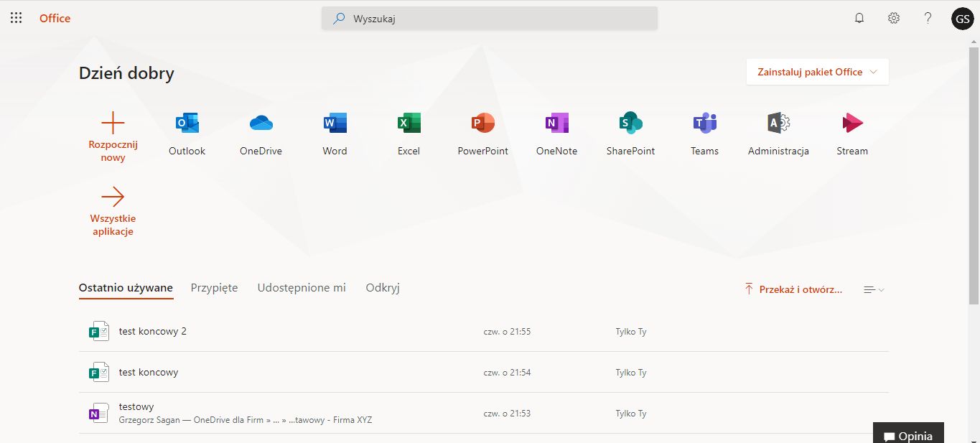Screen dimensions: 980x443
Task: Click 'Tylko Ty' for test koncowy 2
Action: click(x=631, y=332)
